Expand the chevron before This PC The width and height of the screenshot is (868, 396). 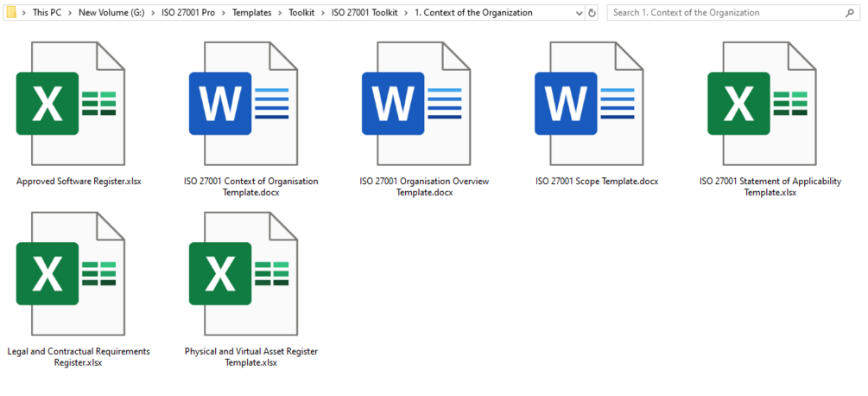tap(25, 13)
